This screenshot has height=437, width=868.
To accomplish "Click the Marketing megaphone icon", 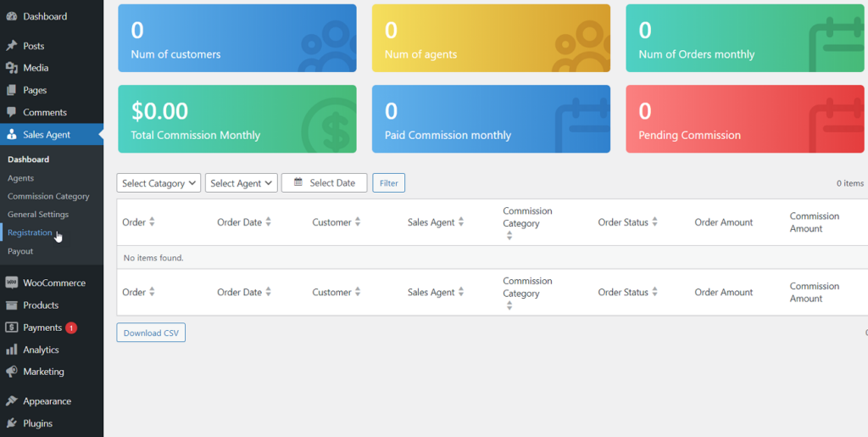I will point(11,372).
